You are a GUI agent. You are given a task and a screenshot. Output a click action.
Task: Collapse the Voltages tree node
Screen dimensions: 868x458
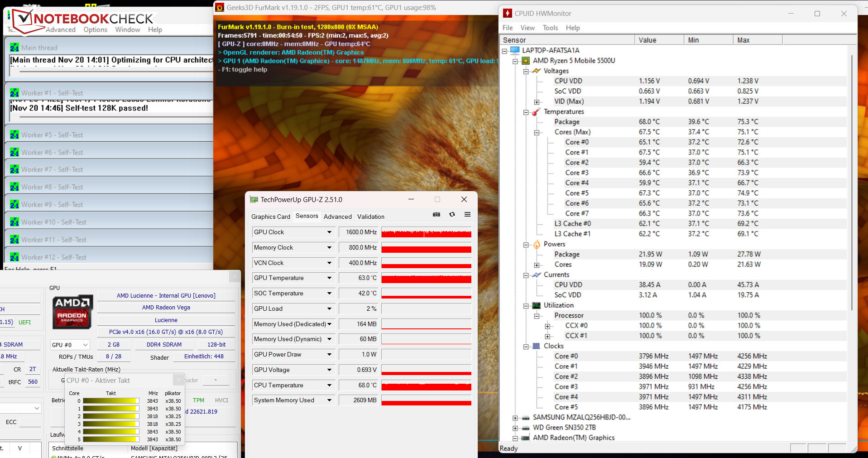[526, 71]
